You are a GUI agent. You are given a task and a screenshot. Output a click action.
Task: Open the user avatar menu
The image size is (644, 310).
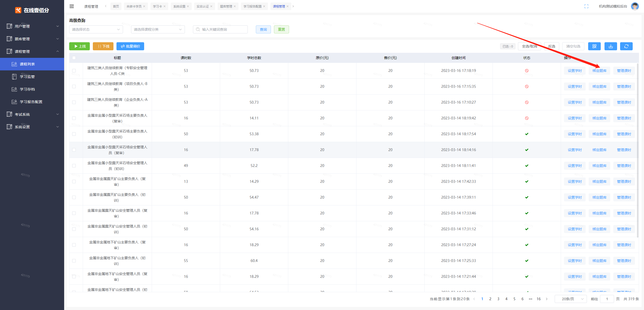coord(635,6)
